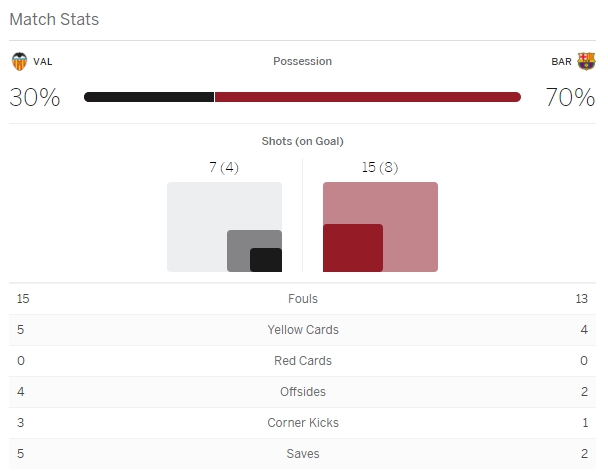
Task: Click the Corner Kicks row label
Action: click(302, 422)
